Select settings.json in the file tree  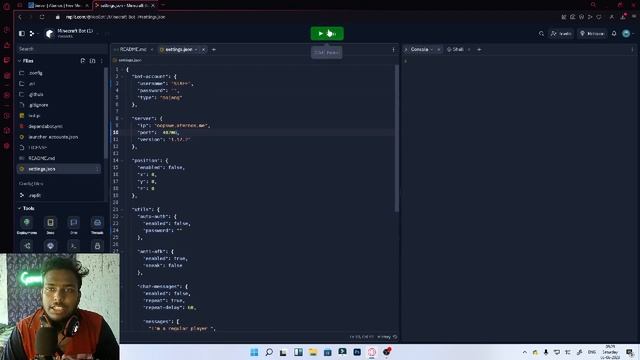click(x=59, y=169)
